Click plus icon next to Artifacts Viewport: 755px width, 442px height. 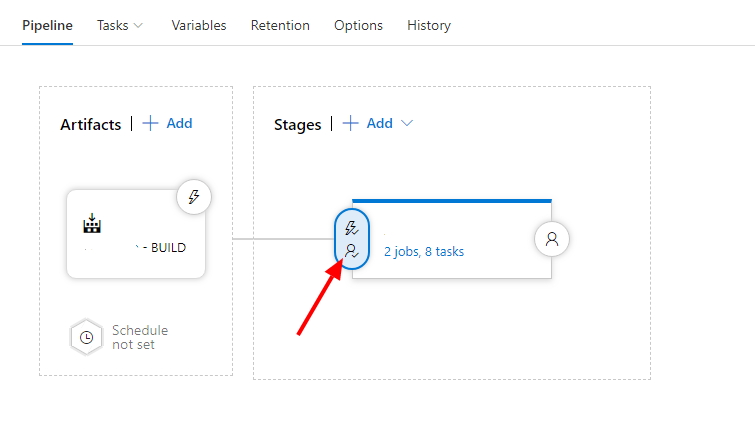pyautogui.click(x=150, y=123)
